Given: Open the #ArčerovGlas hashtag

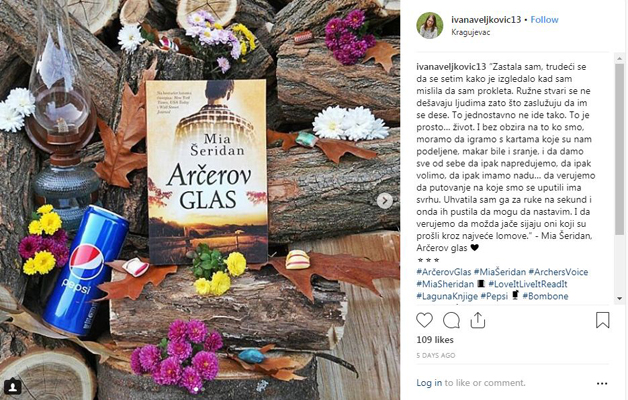Looking at the screenshot, I should click(444, 272).
